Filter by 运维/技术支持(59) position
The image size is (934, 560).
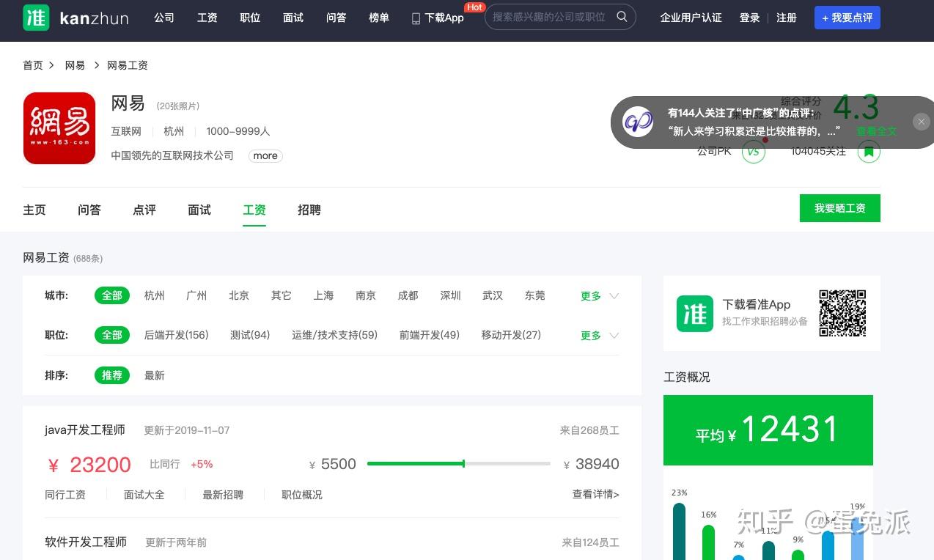[x=334, y=335]
